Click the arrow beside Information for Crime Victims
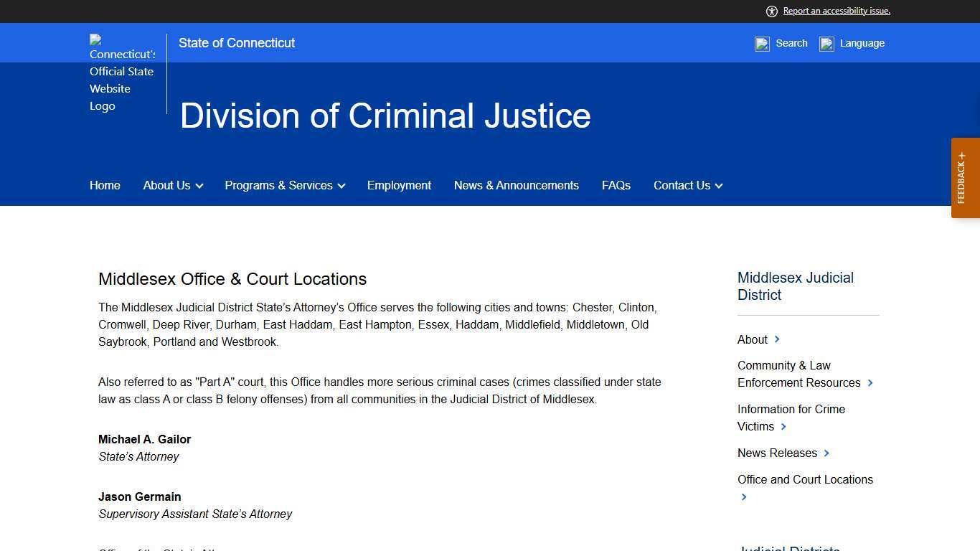The height and width of the screenshot is (551, 980). coord(783,427)
